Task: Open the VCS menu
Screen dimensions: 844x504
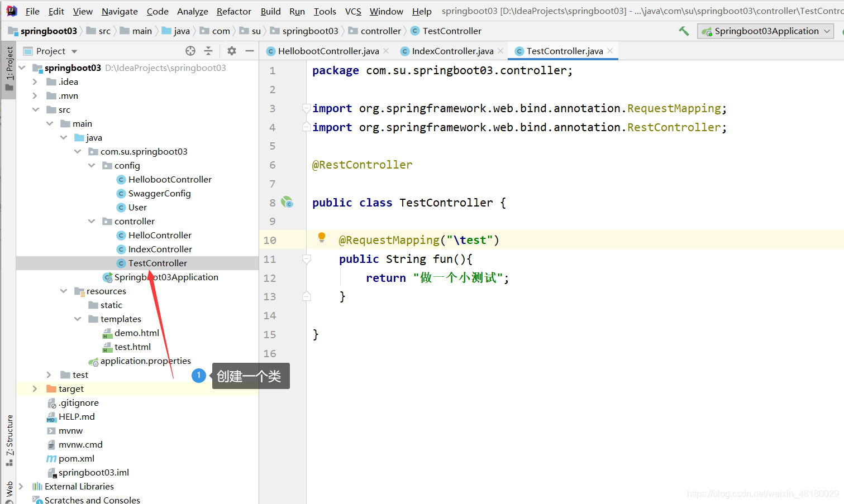Action: [353, 11]
